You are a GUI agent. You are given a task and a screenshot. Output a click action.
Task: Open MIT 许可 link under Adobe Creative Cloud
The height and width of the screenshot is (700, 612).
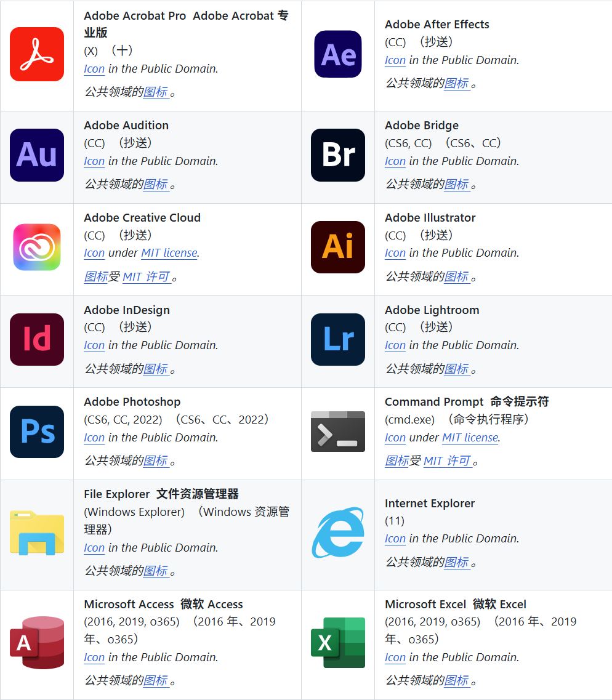click(x=147, y=277)
